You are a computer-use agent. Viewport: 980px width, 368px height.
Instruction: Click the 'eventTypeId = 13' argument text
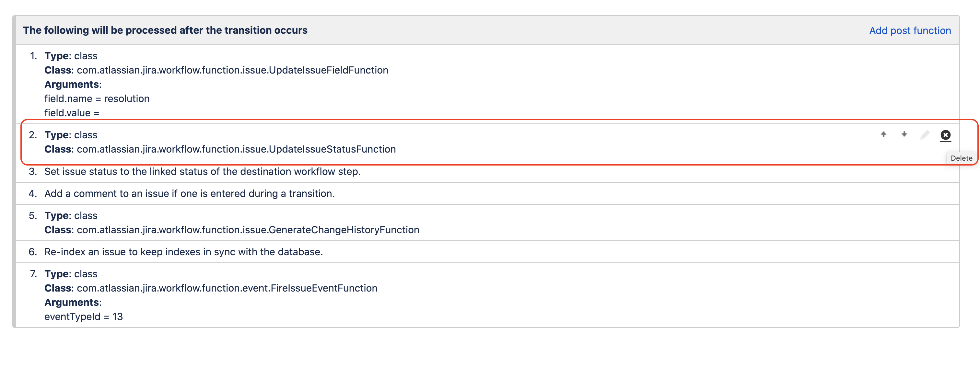click(83, 317)
